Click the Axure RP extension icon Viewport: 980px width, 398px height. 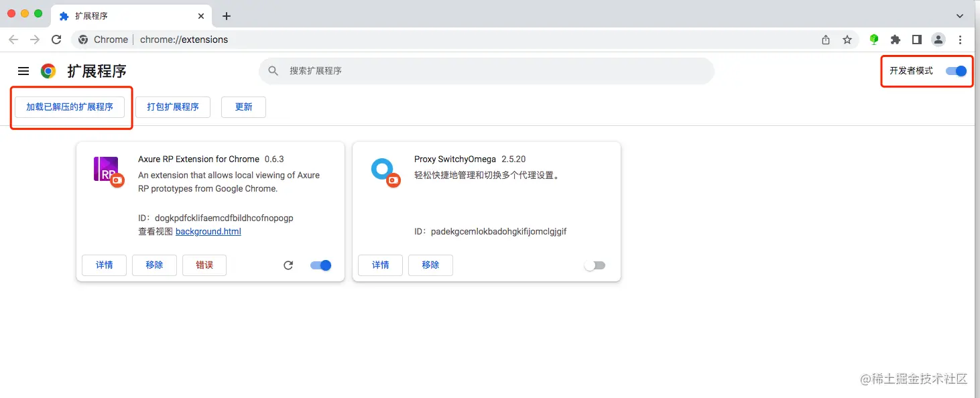107,170
